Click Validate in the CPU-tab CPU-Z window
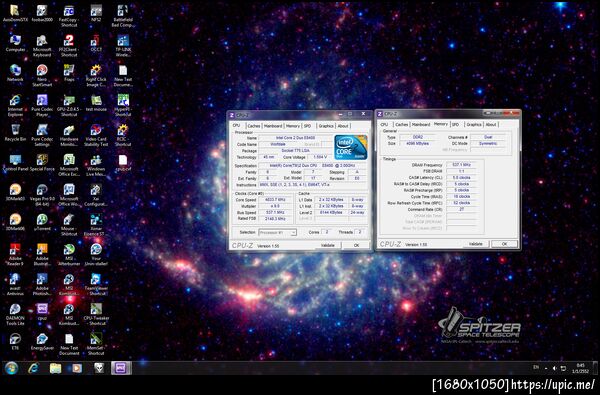This screenshot has height=395, width=600. tap(328, 245)
